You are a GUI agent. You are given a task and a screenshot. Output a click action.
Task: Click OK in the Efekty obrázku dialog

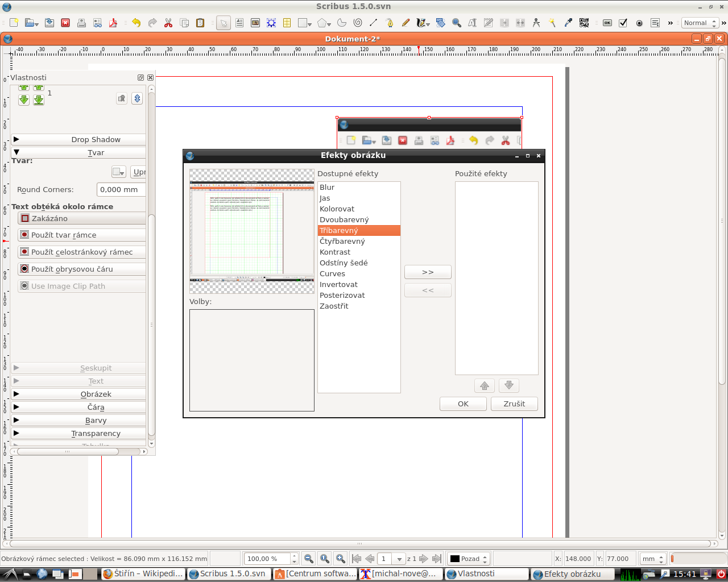coord(463,404)
